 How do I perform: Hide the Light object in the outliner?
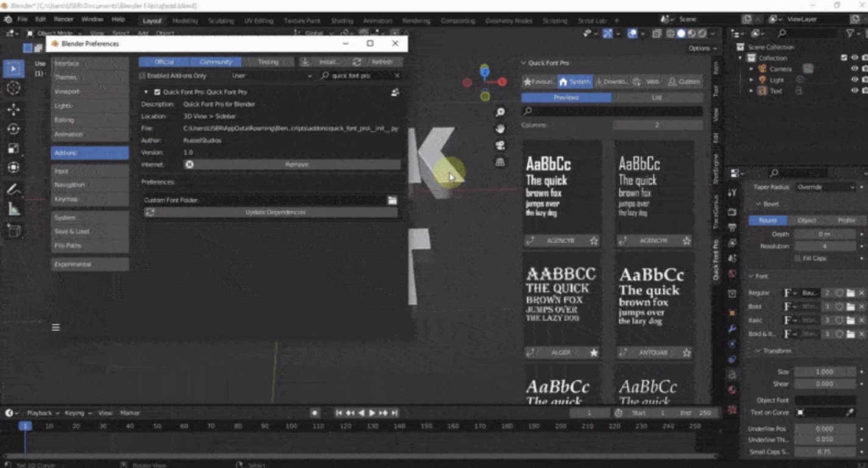click(855, 80)
